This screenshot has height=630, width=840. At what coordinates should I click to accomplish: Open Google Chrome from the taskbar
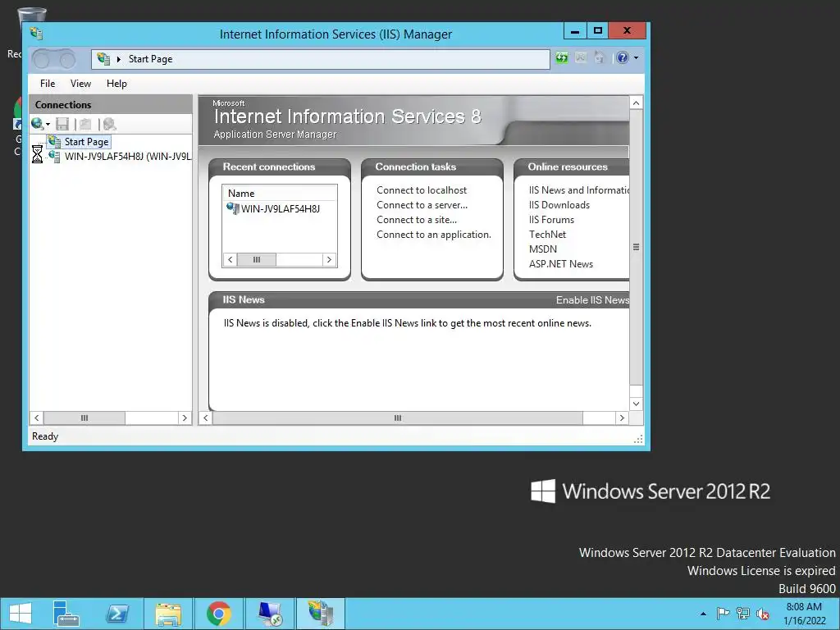click(218, 614)
